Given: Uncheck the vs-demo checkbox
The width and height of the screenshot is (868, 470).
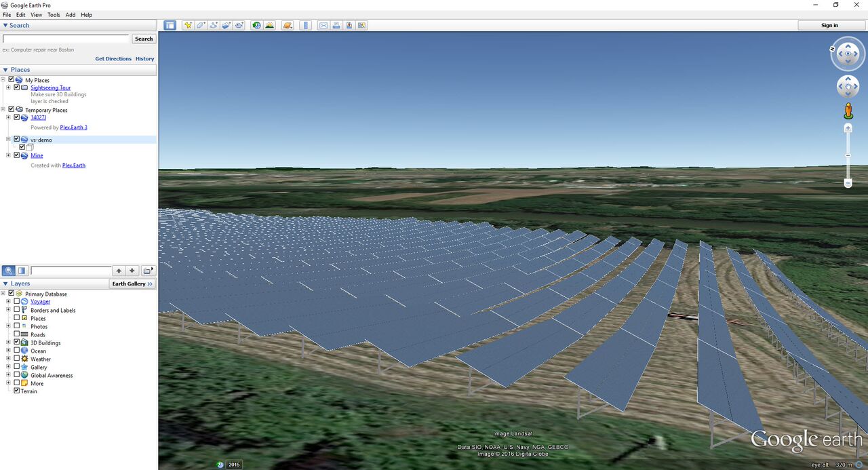Looking at the screenshot, I should click(17, 139).
